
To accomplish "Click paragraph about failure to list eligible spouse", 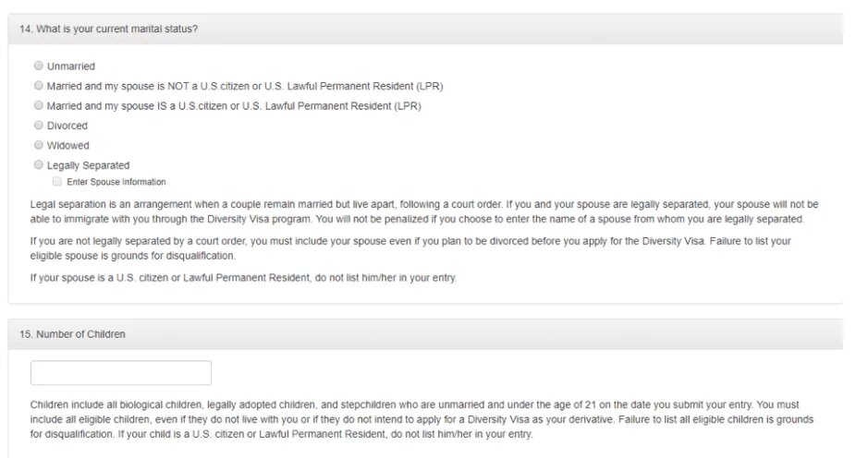I will (x=410, y=248).
